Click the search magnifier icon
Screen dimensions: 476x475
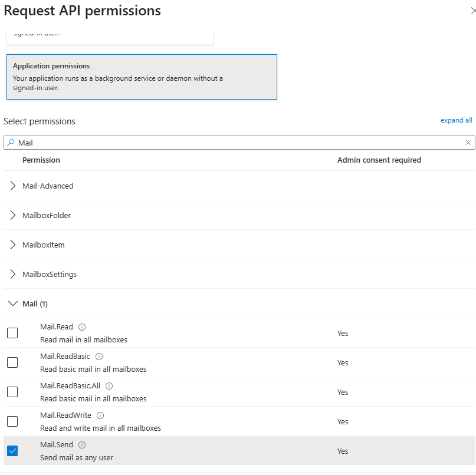[11, 143]
